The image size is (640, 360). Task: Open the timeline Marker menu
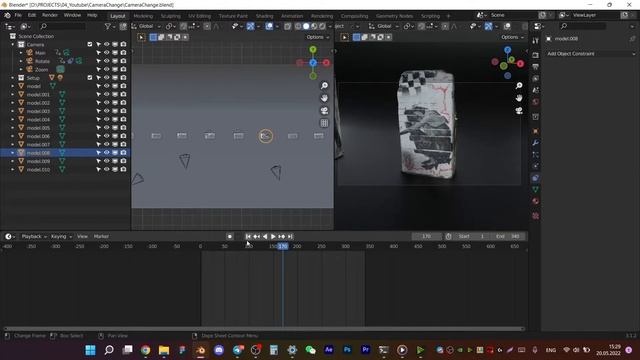101,236
